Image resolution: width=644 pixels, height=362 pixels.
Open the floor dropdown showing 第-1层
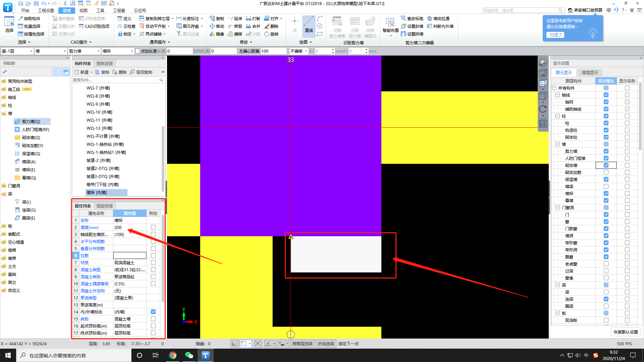click(x=17, y=51)
